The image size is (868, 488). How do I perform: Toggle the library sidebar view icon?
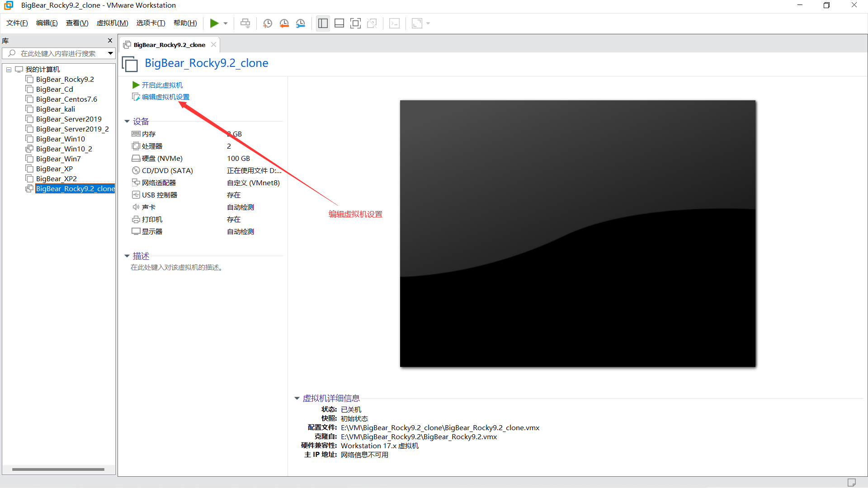point(323,23)
